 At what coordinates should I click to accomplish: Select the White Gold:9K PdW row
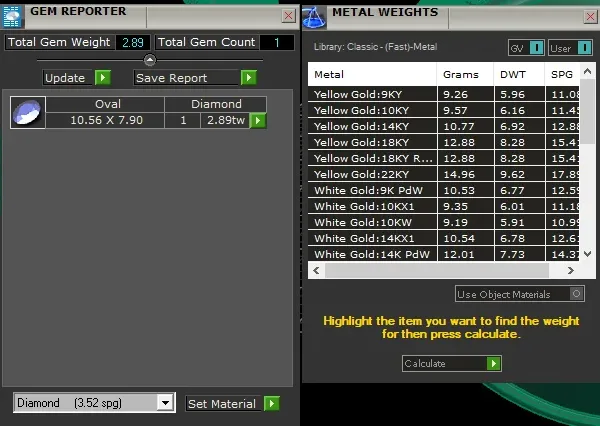443,190
